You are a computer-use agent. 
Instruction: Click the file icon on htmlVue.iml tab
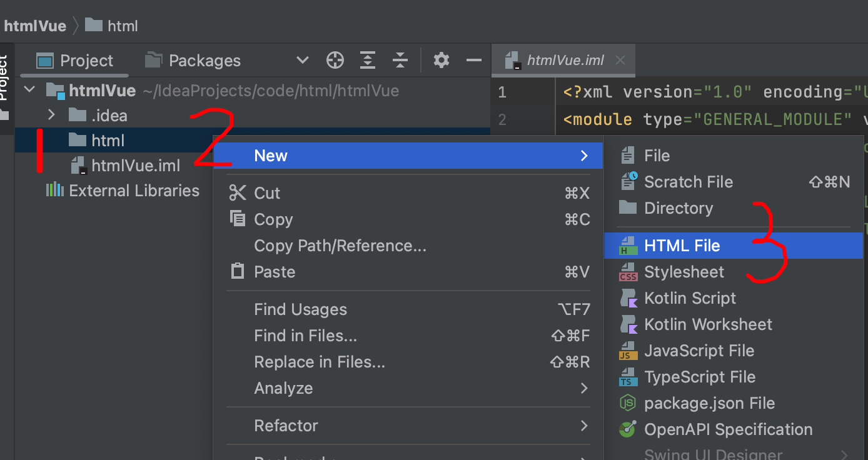coord(514,60)
